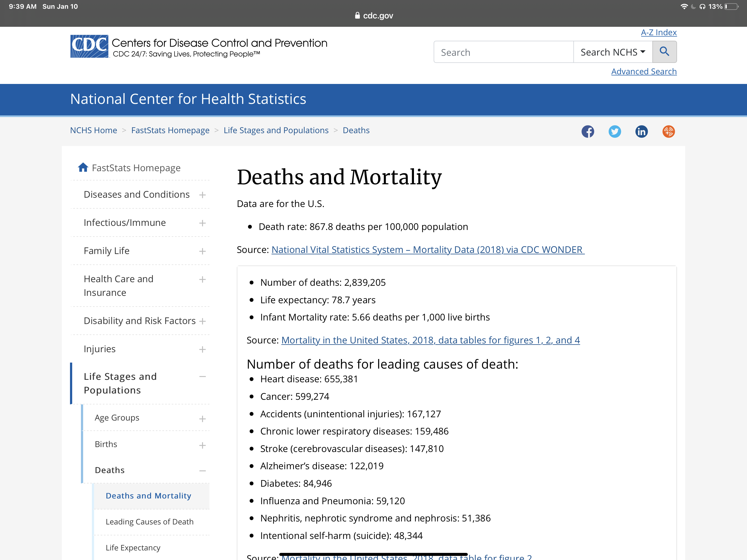
Task: Open the A-Z Index link
Action: pyautogui.click(x=658, y=33)
